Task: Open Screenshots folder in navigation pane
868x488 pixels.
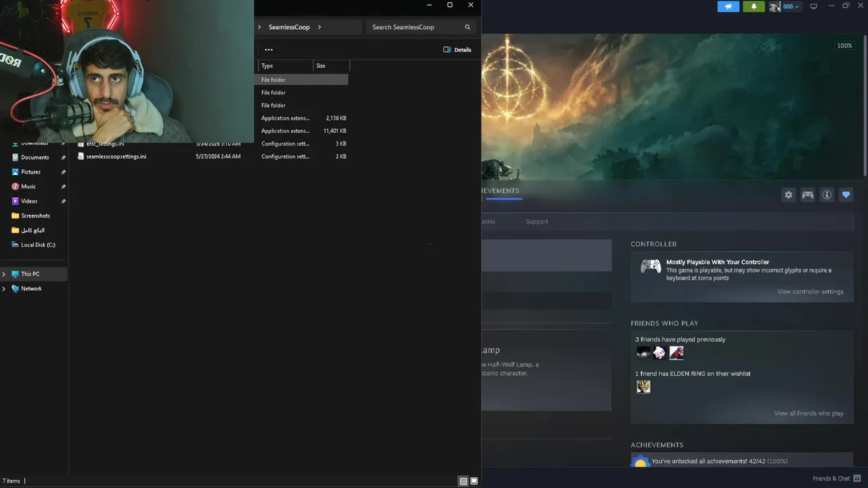Action: click(35, 216)
